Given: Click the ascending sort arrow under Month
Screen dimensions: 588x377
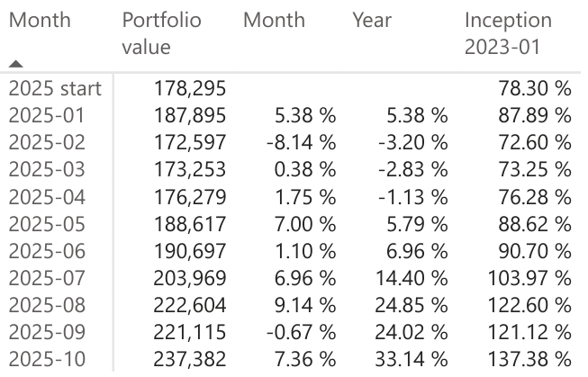Looking at the screenshot, I should (x=18, y=64).
